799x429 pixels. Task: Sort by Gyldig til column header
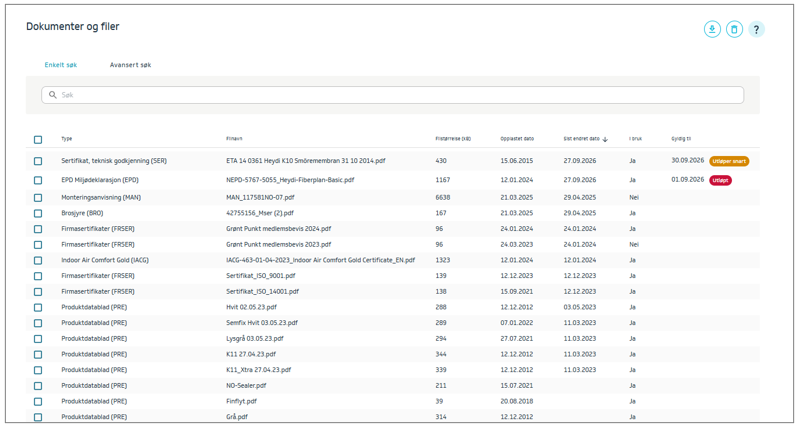coord(681,139)
